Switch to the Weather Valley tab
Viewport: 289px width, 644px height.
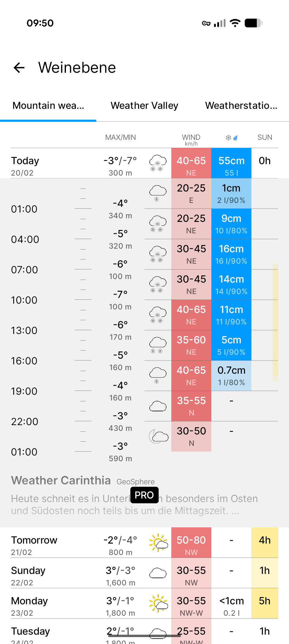click(144, 106)
